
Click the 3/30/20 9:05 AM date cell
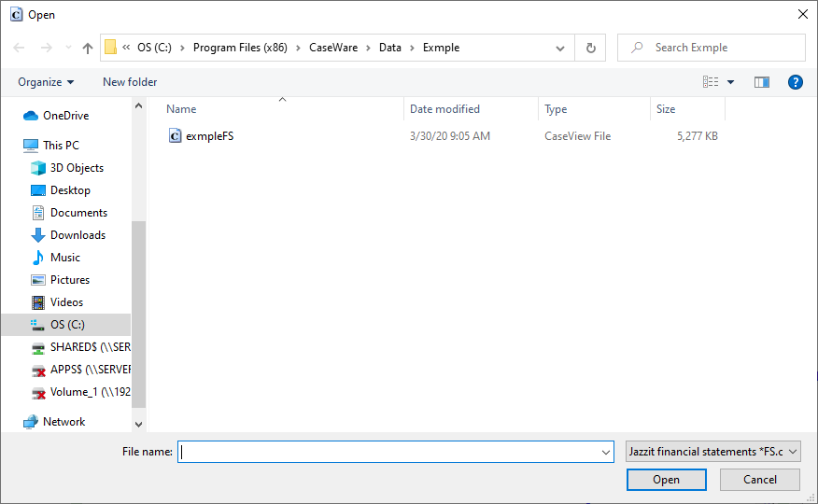[x=450, y=136]
